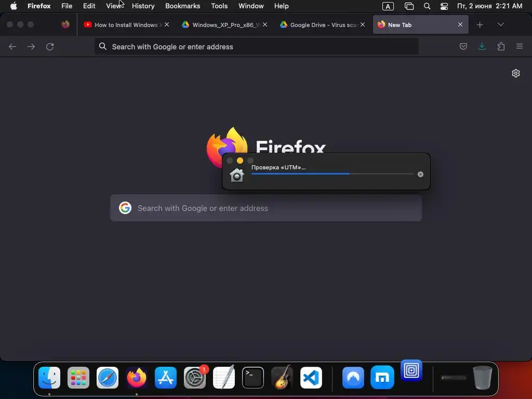Cancel the UTM verification progress

pos(420,174)
